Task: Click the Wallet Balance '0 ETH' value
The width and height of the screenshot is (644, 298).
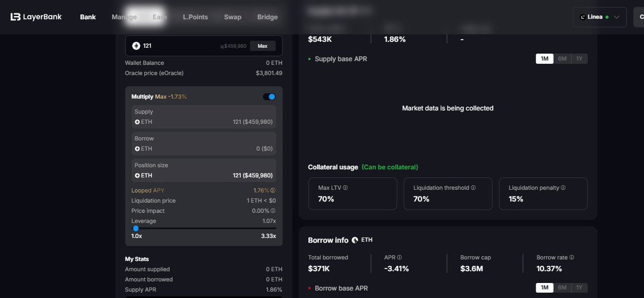Action: (274, 63)
